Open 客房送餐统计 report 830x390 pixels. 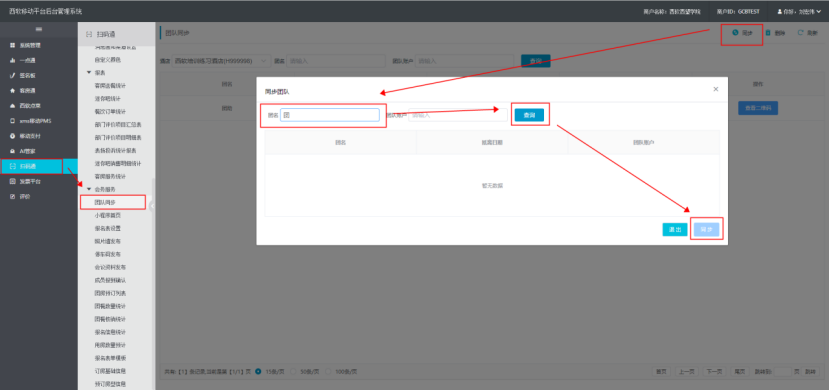pyautogui.click(x=111, y=85)
